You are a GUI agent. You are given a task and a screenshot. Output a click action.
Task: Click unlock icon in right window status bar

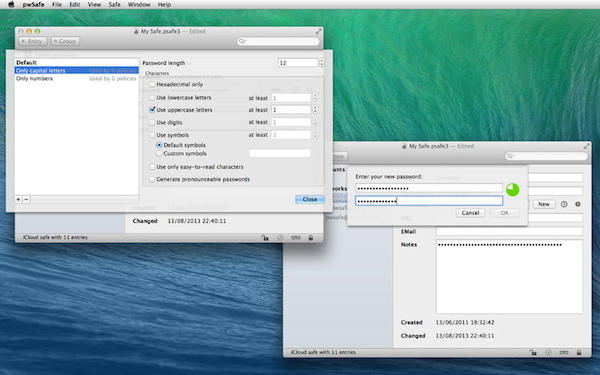[533, 352]
